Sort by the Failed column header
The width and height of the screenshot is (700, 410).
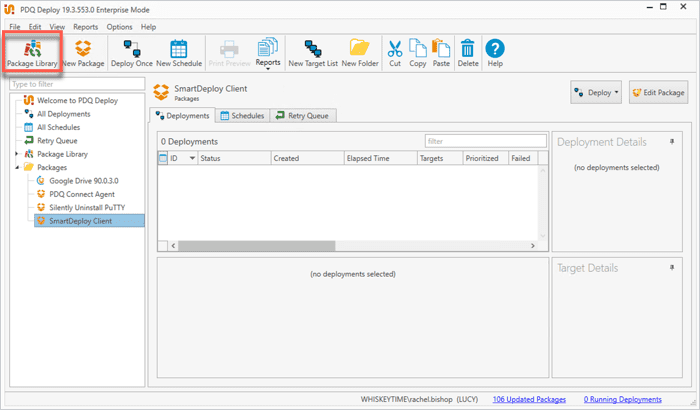(523, 158)
